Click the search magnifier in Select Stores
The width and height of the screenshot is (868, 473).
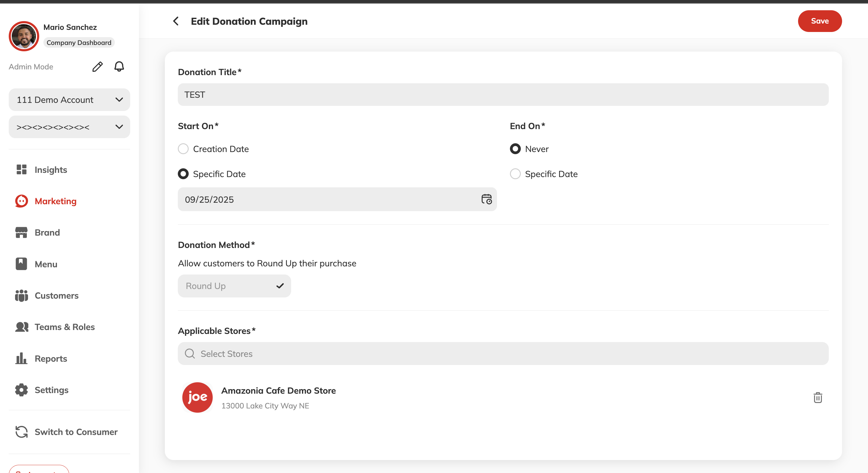click(190, 353)
